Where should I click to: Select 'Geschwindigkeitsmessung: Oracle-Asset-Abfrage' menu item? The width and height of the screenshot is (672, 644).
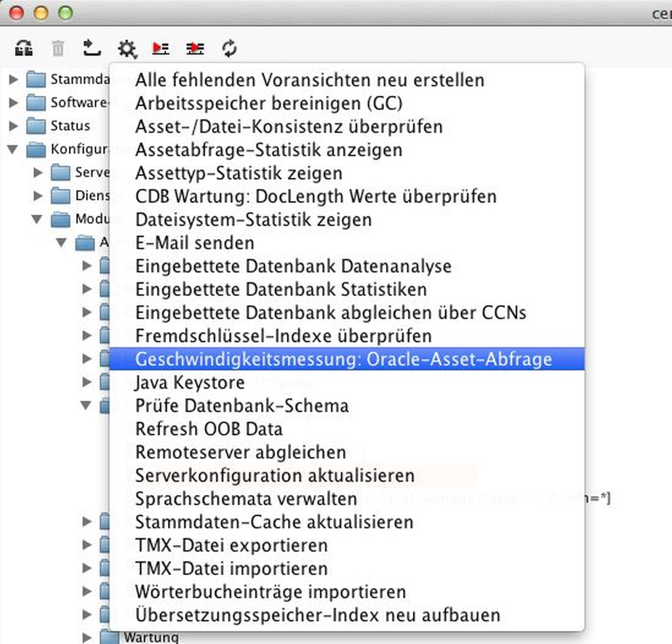(x=343, y=359)
